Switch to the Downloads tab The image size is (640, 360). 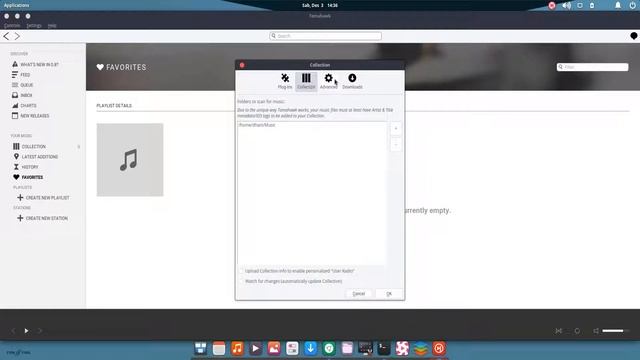tap(352, 81)
